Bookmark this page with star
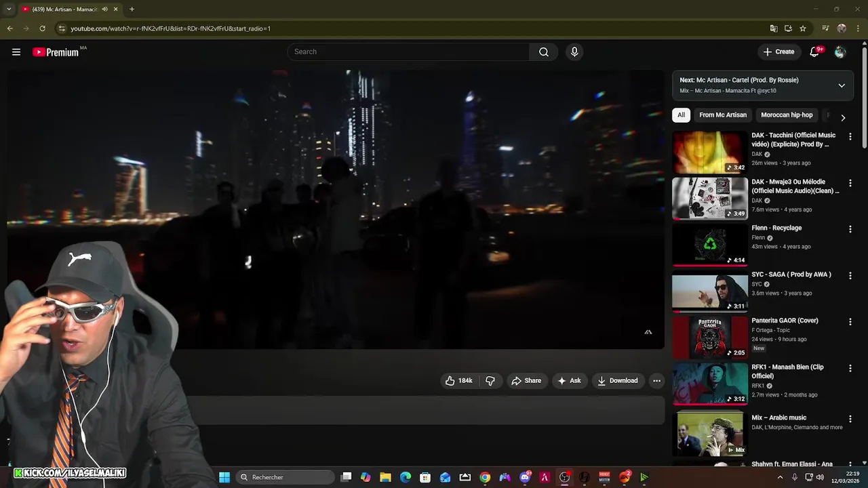This screenshot has width=868, height=488. pos(803,28)
